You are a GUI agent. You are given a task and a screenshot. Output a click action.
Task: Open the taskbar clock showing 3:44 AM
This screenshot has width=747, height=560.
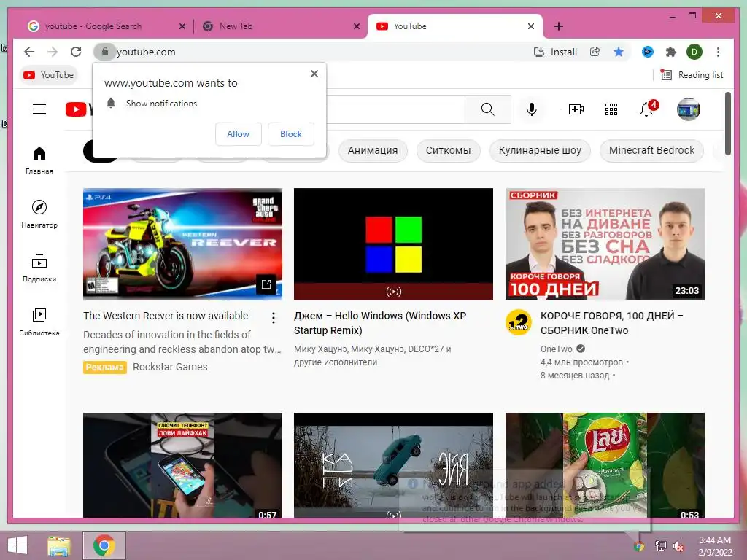tap(715, 545)
